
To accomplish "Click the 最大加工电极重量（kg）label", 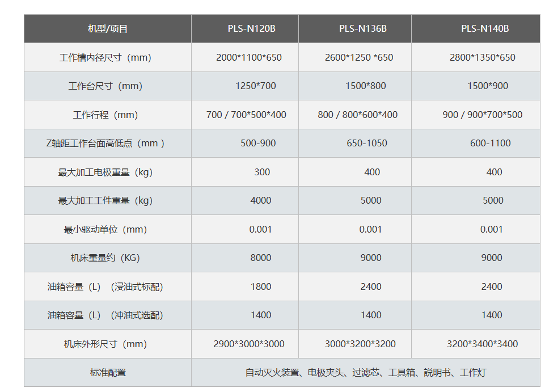I will click(105, 172).
